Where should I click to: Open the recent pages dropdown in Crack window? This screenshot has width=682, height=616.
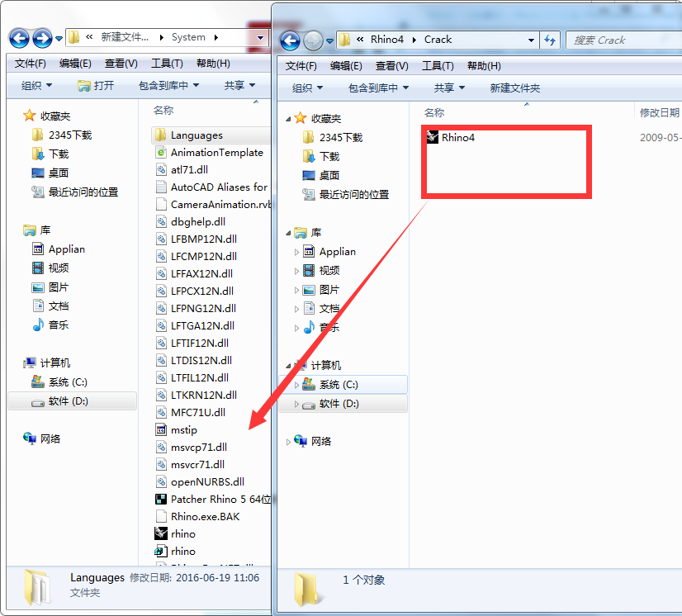(x=329, y=41)
